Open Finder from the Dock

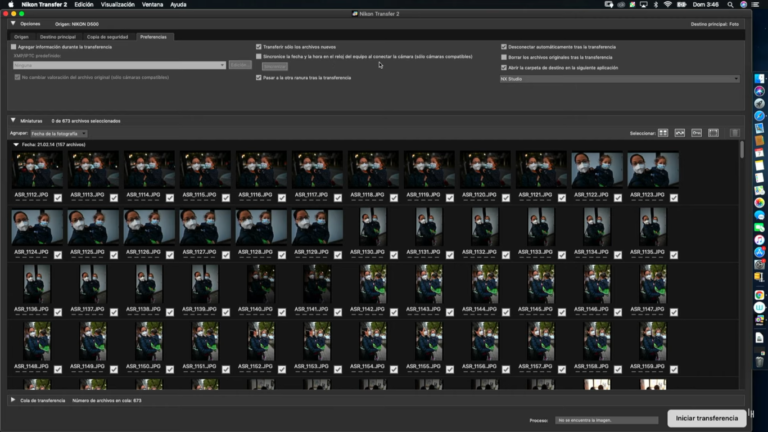click(x=759, y=76)
